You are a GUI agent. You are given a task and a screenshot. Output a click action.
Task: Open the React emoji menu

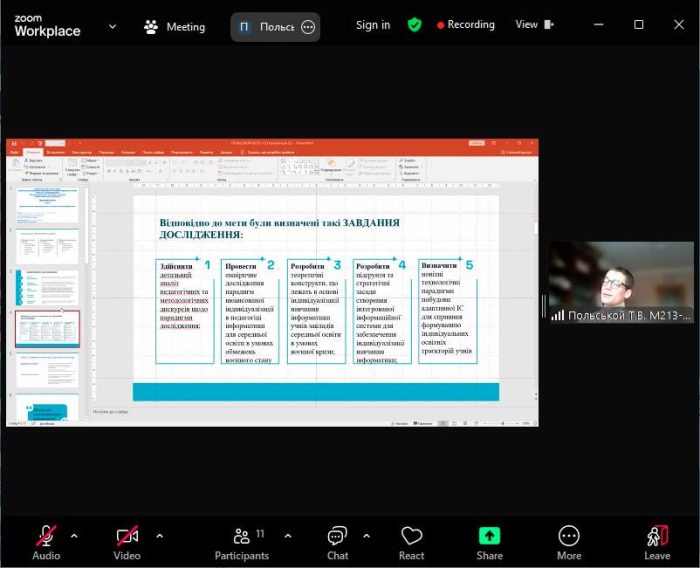pos(411,541)
